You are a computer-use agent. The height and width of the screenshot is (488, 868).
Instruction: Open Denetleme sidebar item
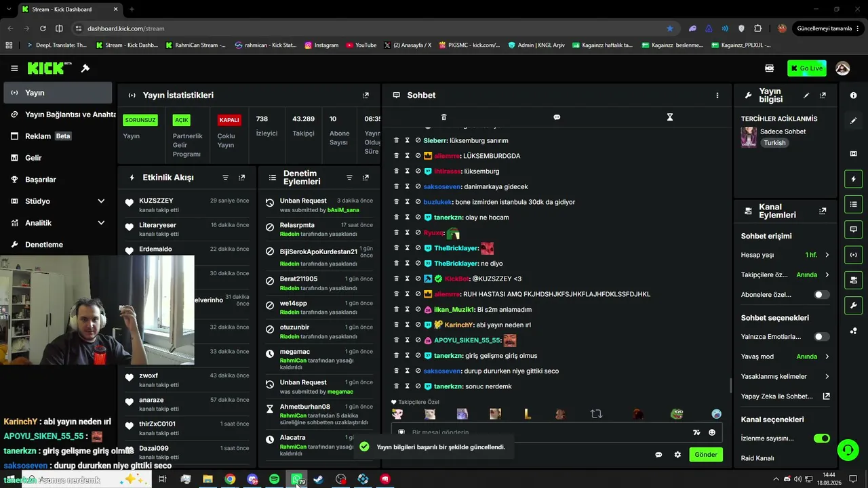pos(56,245)
